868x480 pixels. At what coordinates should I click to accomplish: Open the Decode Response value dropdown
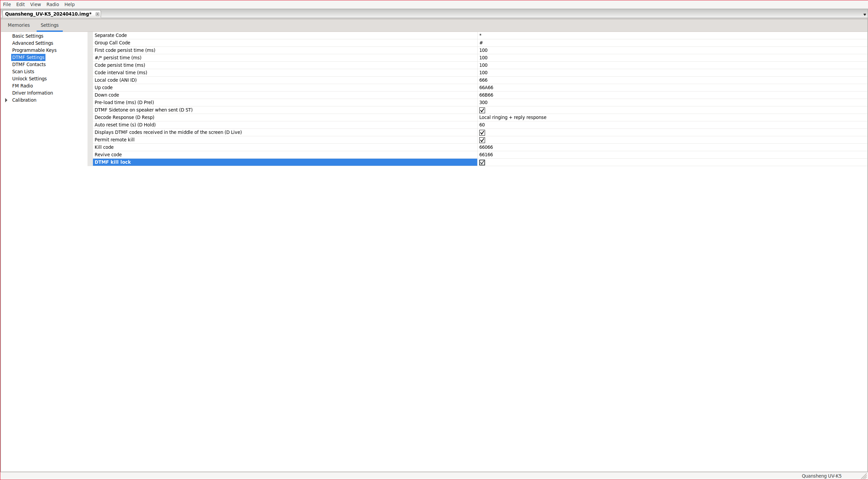pyautogui.click(x=513, y=117)
